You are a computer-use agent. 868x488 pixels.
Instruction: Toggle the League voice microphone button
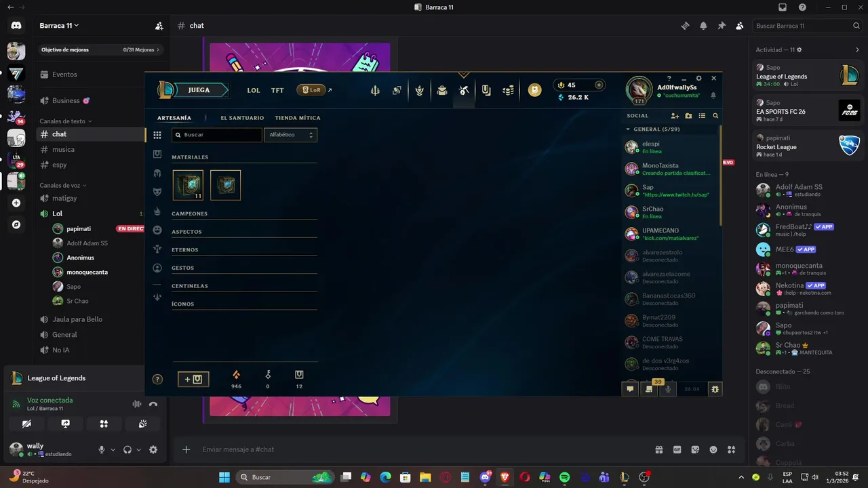point(669,389)
